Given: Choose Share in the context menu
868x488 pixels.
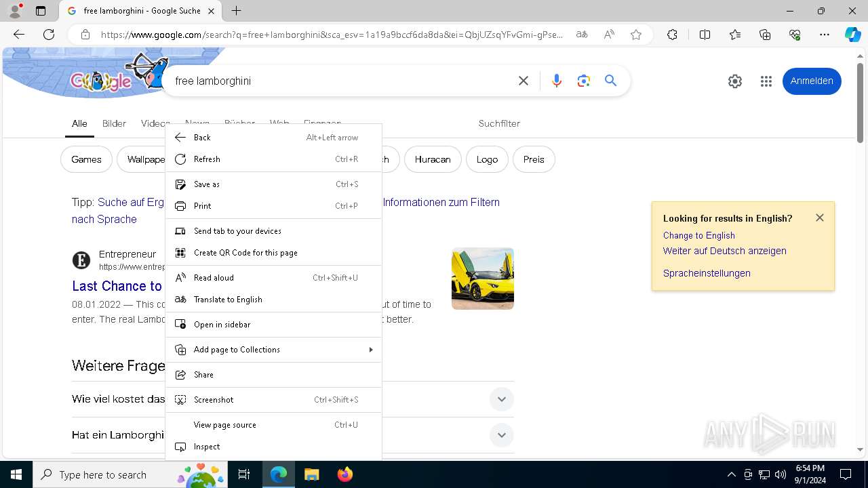Looking at the screenshot, I should point(273,375).
